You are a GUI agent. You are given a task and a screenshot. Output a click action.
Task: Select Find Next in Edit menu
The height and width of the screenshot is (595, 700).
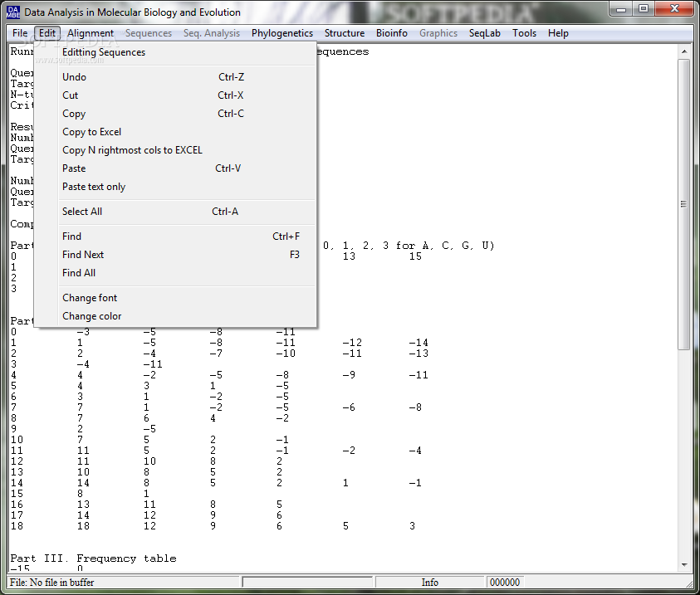175,254
